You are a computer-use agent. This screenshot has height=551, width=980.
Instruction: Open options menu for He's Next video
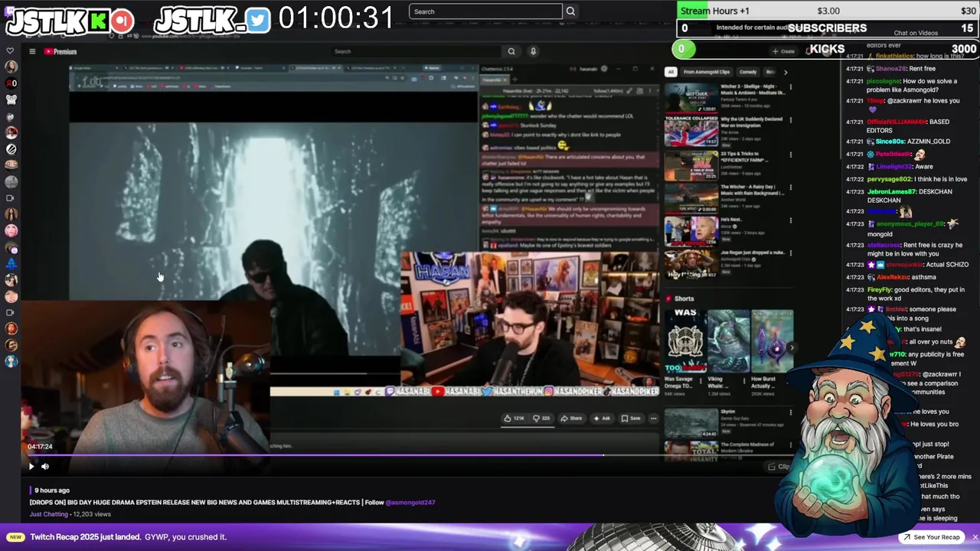pyautogui.click(x=790, y=222)
